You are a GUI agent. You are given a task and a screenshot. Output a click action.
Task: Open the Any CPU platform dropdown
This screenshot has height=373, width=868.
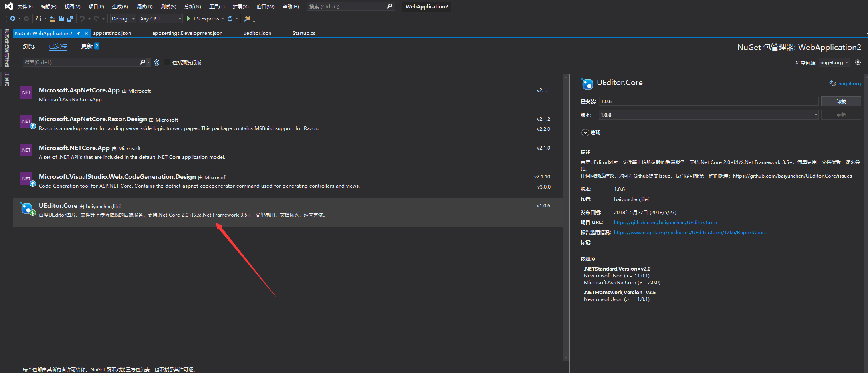[x=161, y=19]
